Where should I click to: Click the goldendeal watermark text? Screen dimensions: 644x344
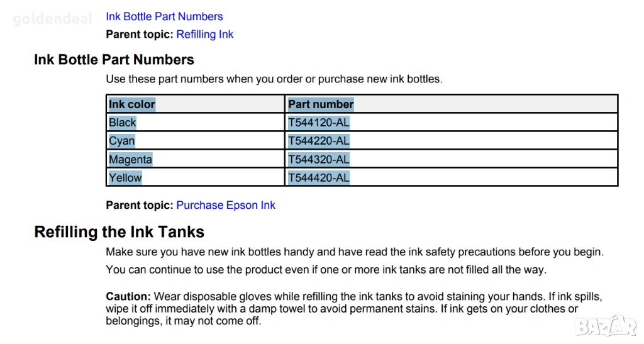coord(52,19)
